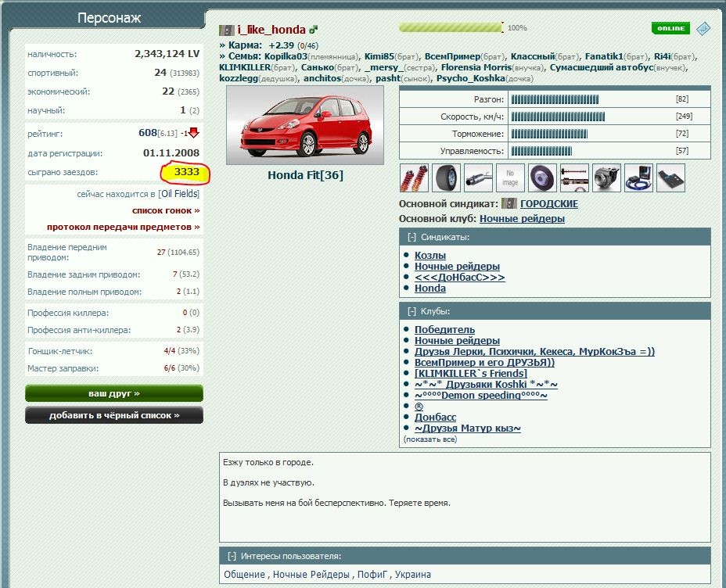This screenshot has height=588, width=726.
Task: Open family member Kimi85 profile
Action: point(379,56)
